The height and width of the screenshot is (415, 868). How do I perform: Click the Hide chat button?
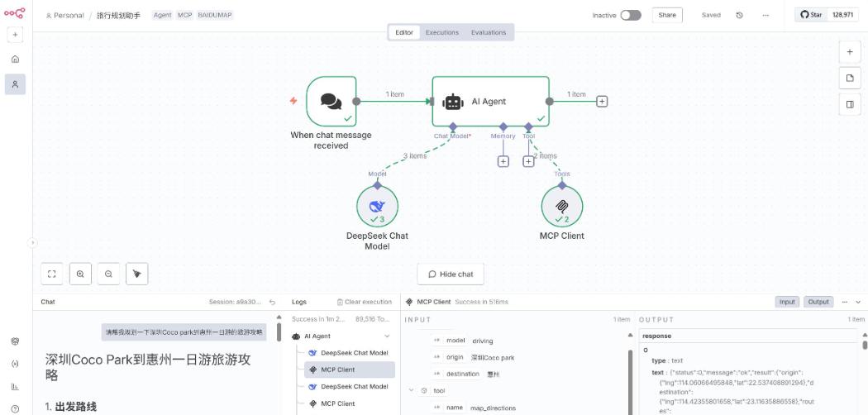pos(451,274)
